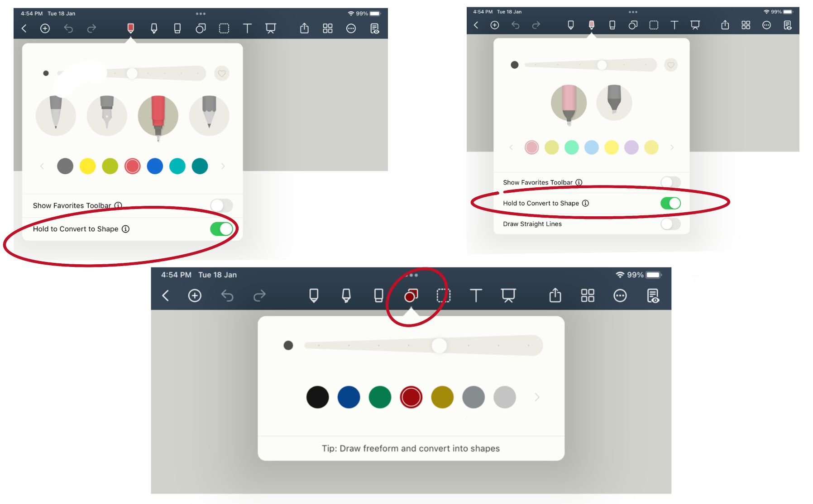Open page thumbnails grid in bottom toolbar
813x504 pixels.
point(588,295)
